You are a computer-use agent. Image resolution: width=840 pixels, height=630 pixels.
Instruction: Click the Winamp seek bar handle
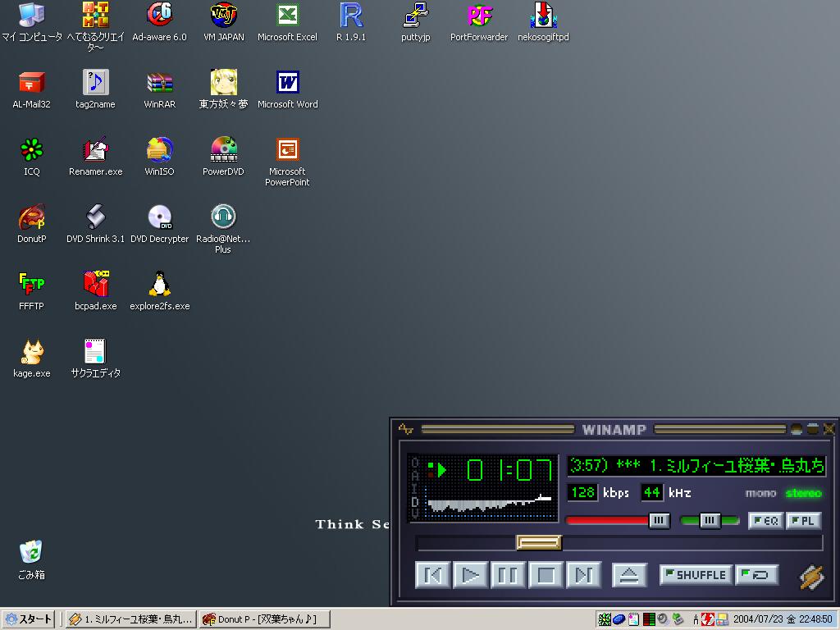click(539, 543)
